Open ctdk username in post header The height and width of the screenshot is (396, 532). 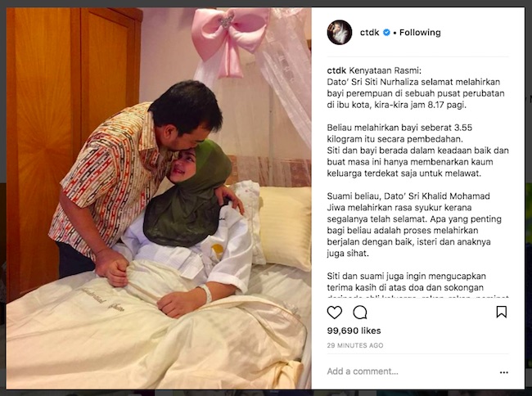369,33
